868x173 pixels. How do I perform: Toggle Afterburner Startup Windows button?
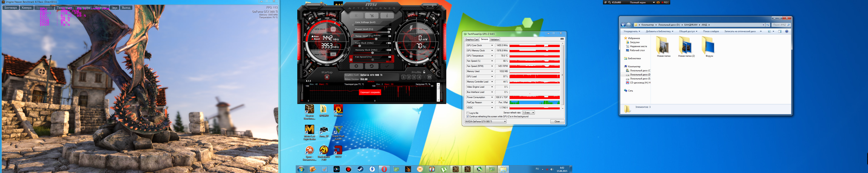point(326,77)
